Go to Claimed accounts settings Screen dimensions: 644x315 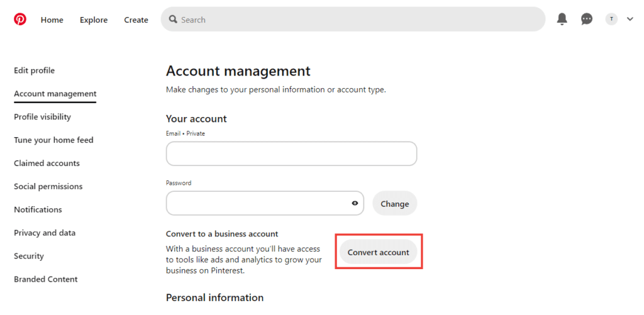coord(47,163)
